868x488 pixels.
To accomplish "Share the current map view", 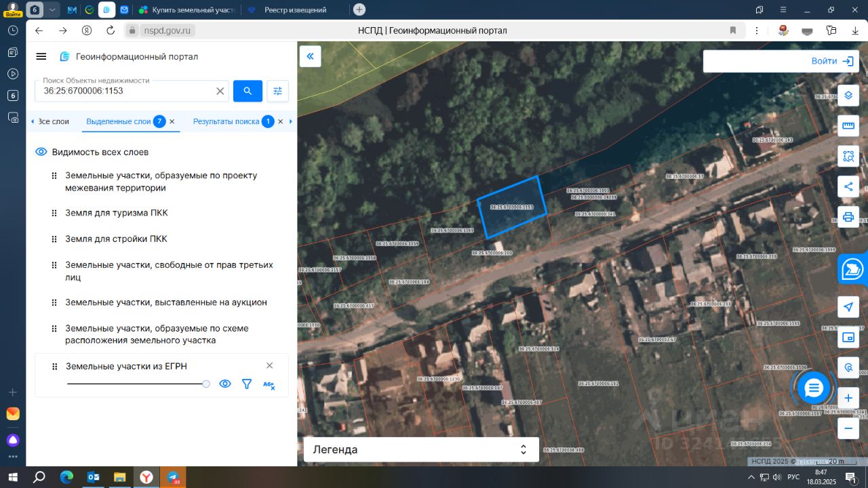I will [x=848, y=186].
